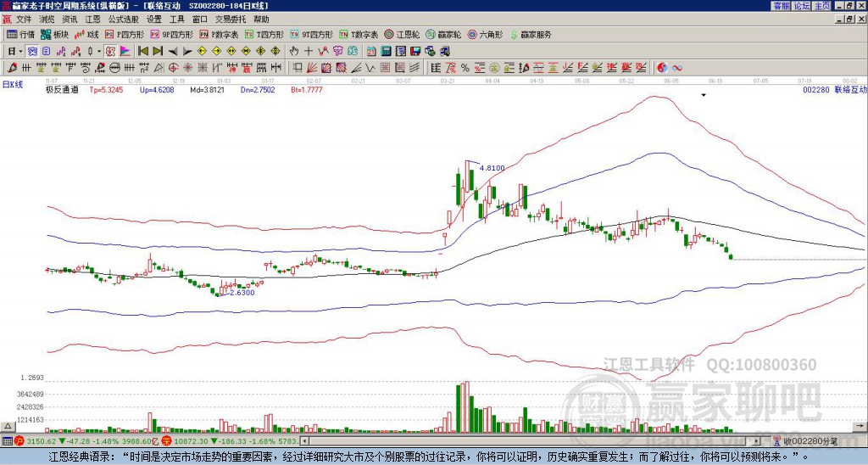This screenshot has width=868, height=465.
Task: Open the 行情 quotes view
Action: pyautogui.click(x=21, y=34)
